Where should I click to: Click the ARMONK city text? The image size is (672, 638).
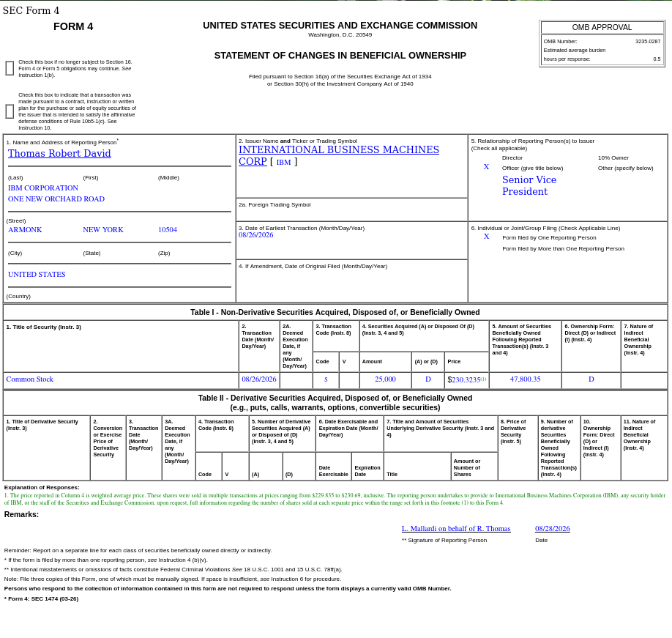pos(25,230)
